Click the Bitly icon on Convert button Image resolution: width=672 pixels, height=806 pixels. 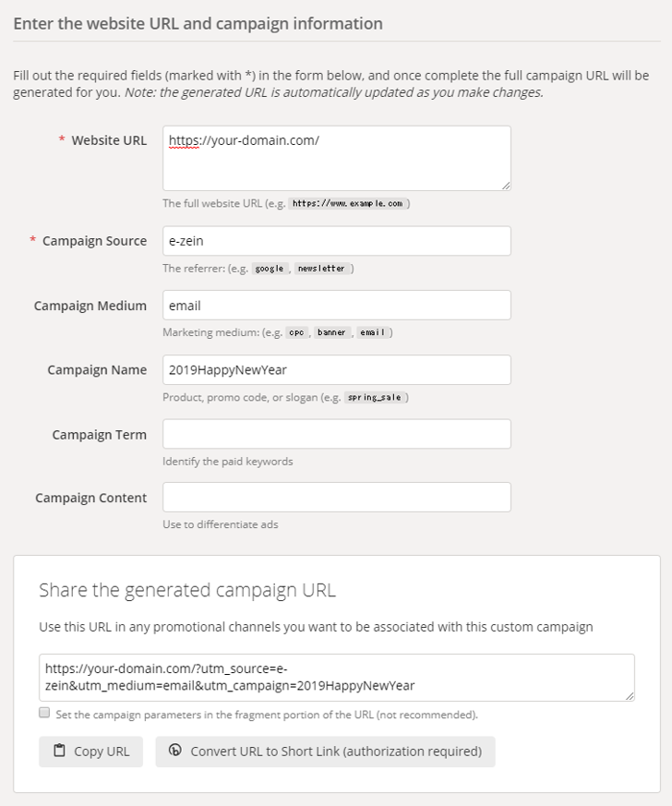[x=175, y=752]
